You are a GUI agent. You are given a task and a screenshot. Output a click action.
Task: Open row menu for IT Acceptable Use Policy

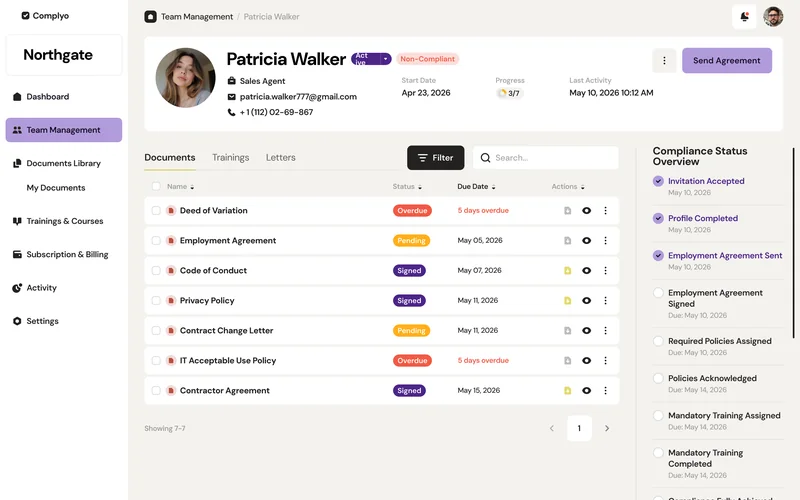606,361
